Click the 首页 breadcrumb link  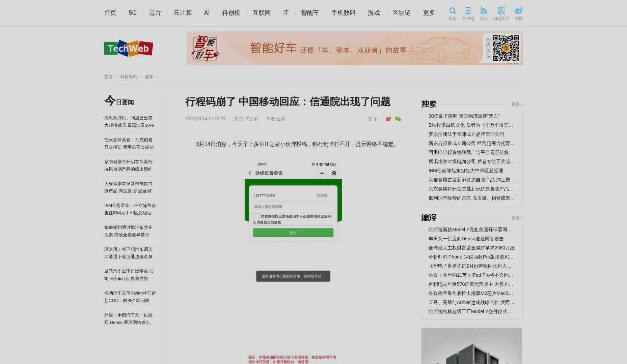click(x=108, y=77)
